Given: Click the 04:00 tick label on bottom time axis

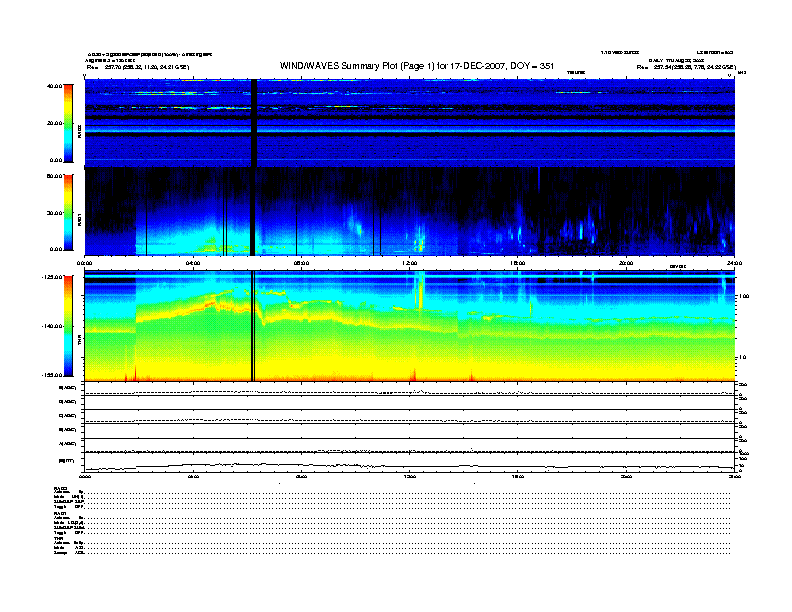Looking at the screenshot, I should coord(193,476).
